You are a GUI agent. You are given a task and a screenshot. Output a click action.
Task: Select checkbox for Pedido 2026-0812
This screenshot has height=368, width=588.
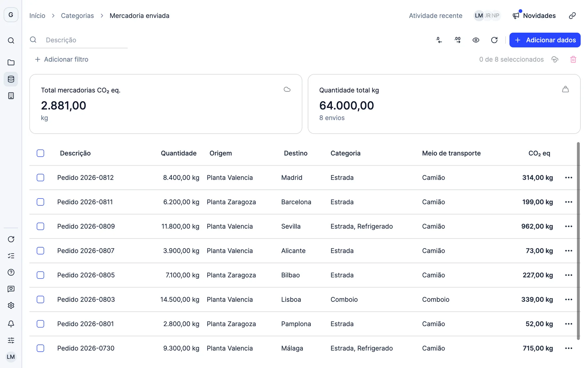pos(41,178)
